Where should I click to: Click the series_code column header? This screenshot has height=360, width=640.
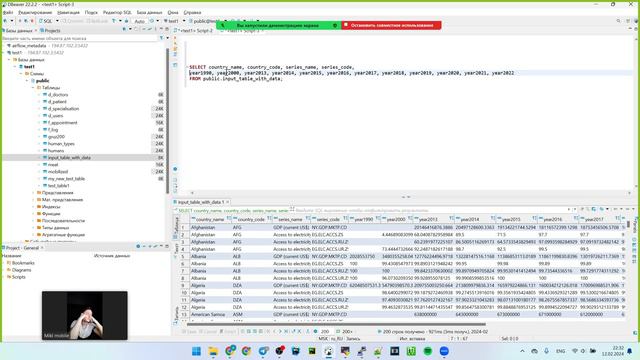[x=328, y=219]
